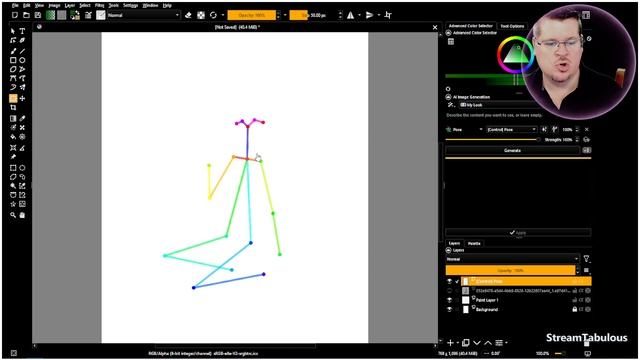Select the Color Sampler eyedropper tool
640x360 pixels.
[x=22, y=118]
